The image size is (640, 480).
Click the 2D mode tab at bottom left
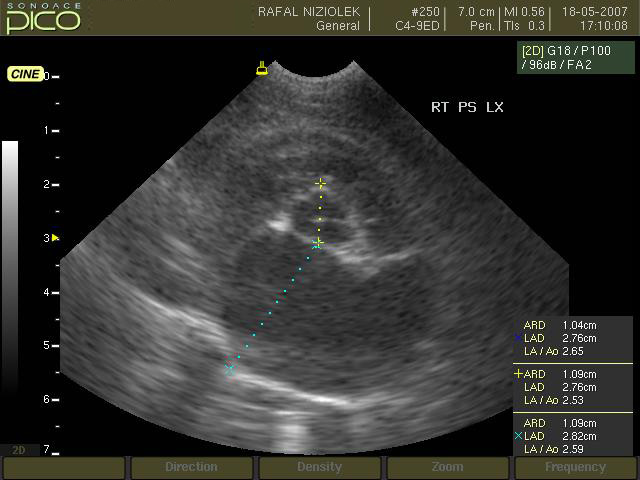coord(20,450)
